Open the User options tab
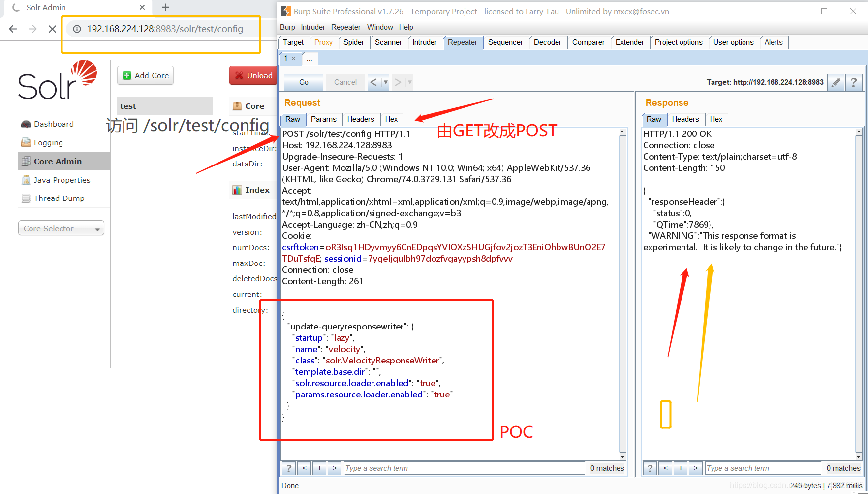Image resolution: width=868 pixels, height=494 pixels. (x=734, y=42)
